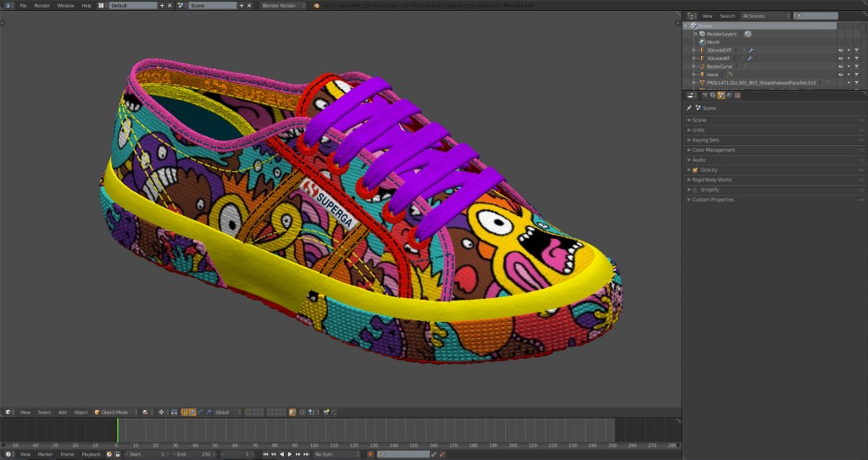Image resolution: width=868 pixels, height=460 pixels.
Task: Toggle visibility eye for 3DcodeINT
Action: [x=840, y=58]
